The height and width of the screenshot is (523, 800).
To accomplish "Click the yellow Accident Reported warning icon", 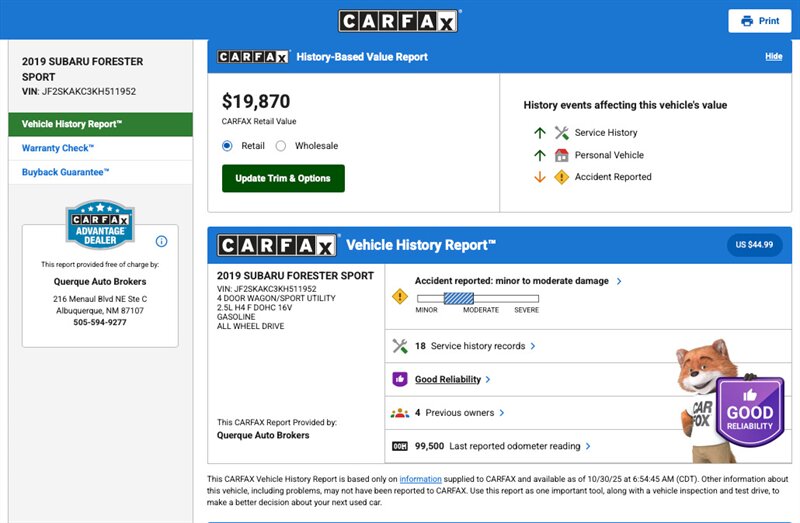I will [x=561, y=177].
